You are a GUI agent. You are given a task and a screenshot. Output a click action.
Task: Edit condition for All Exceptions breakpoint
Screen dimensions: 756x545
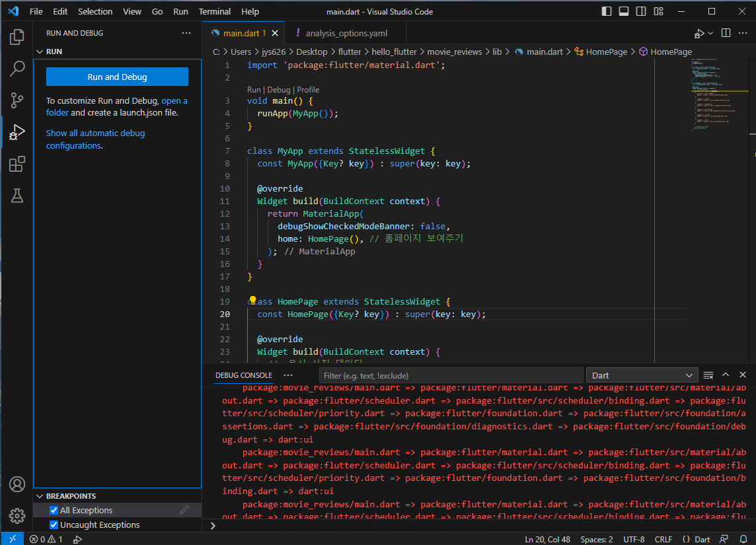(x=184, y=510)
